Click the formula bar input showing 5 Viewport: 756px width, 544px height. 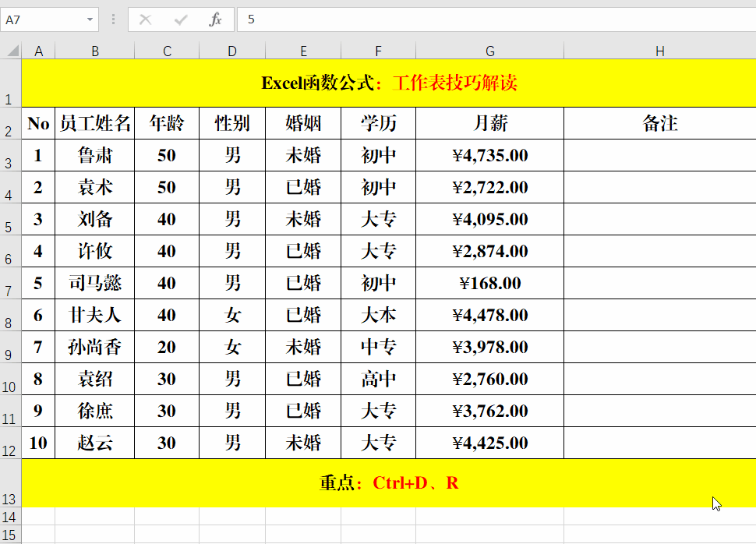click(496, 19)
